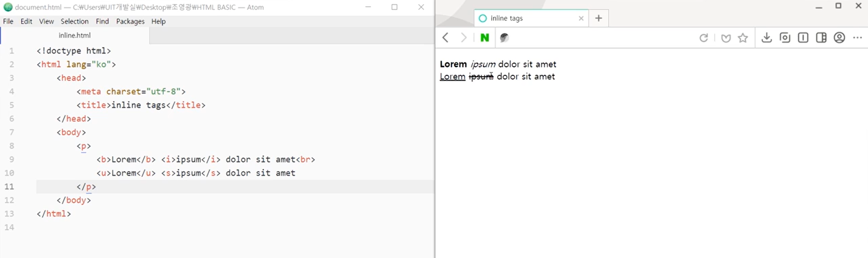The image size is (868, 258).
Task: Click the screen capture icon
Action: click(x=785, y=37)
